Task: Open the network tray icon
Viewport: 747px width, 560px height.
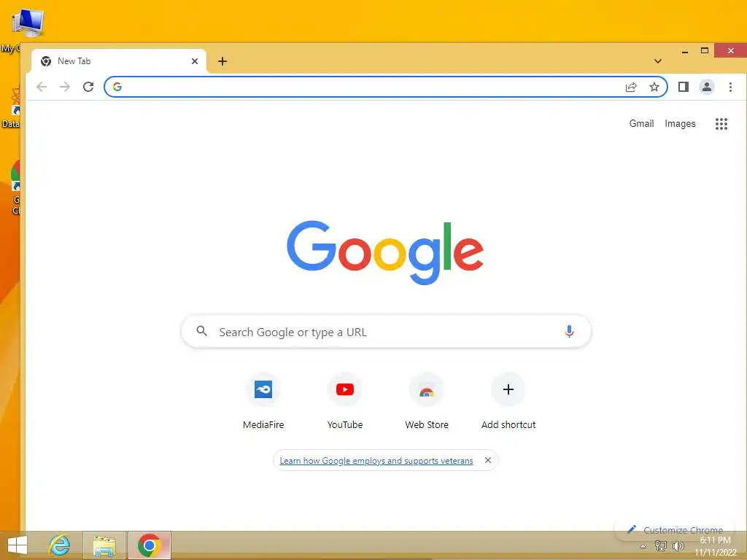Action: coord(660,546)
